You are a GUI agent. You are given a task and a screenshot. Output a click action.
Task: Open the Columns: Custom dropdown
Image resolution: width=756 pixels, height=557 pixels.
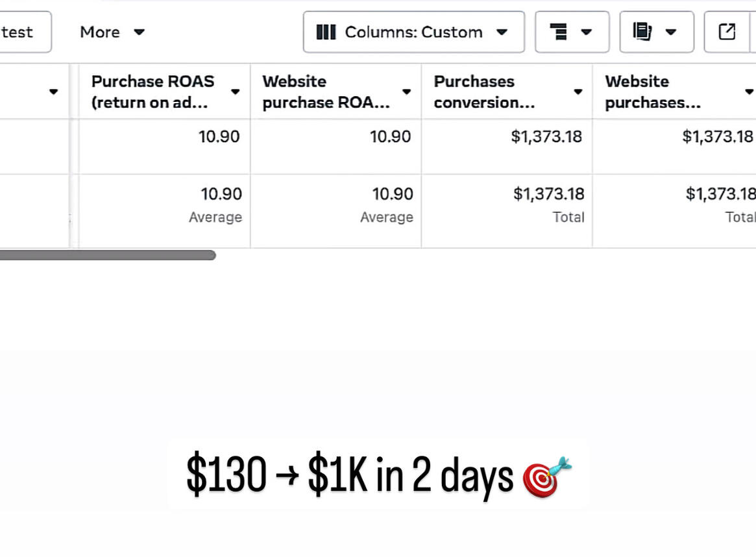pyautogui.click(x=413, y=32)
